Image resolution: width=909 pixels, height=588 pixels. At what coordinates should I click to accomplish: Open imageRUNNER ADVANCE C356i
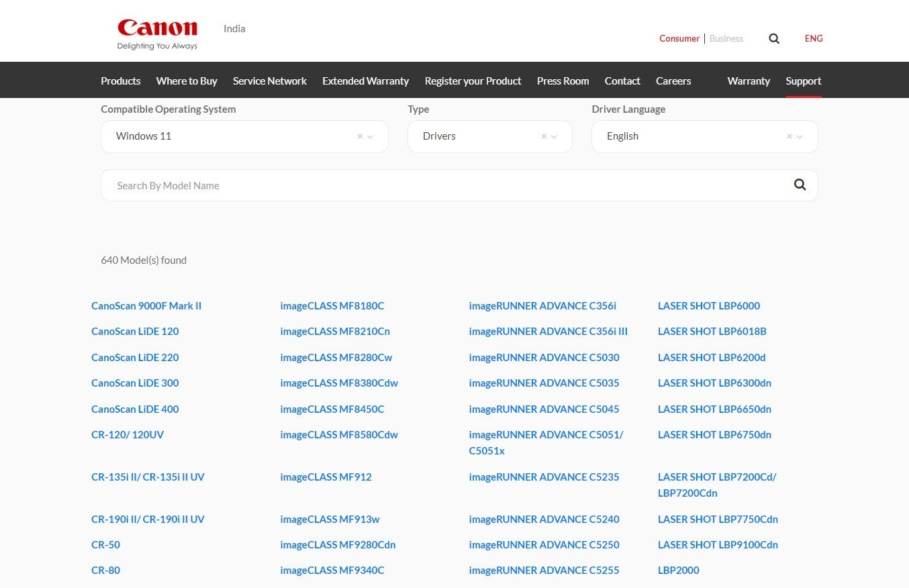(542, 305)
